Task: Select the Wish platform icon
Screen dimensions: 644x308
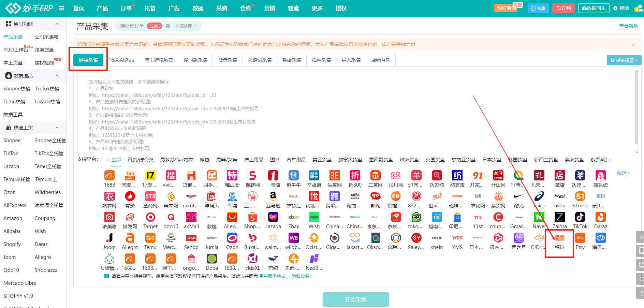Action: (x=314, y=217)
